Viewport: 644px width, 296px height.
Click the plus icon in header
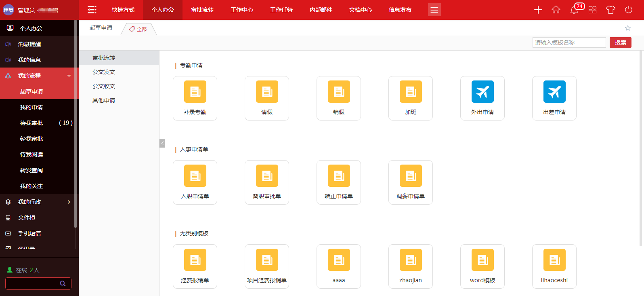click(x=538, y=10)
